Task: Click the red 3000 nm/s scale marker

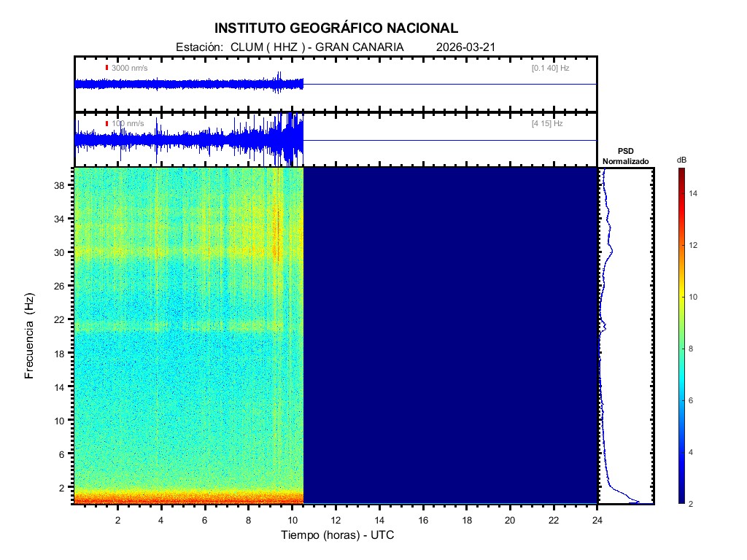Action: coord(107,68)
